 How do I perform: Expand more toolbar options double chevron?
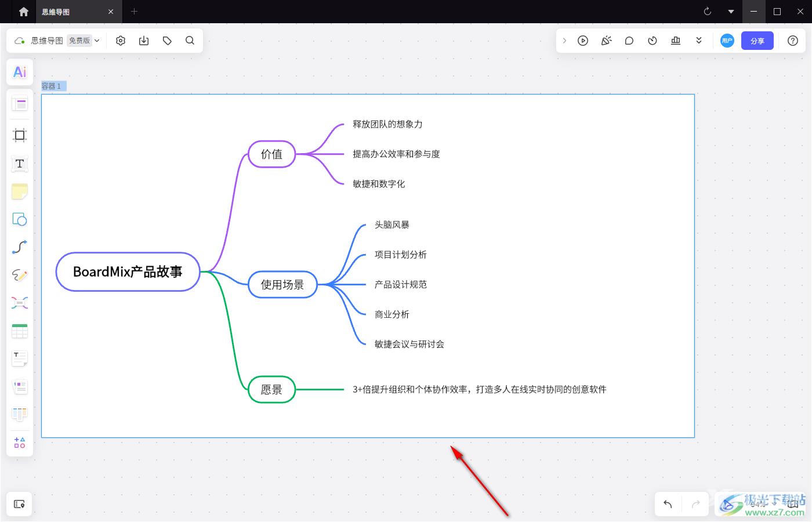[x=699, y=41]
